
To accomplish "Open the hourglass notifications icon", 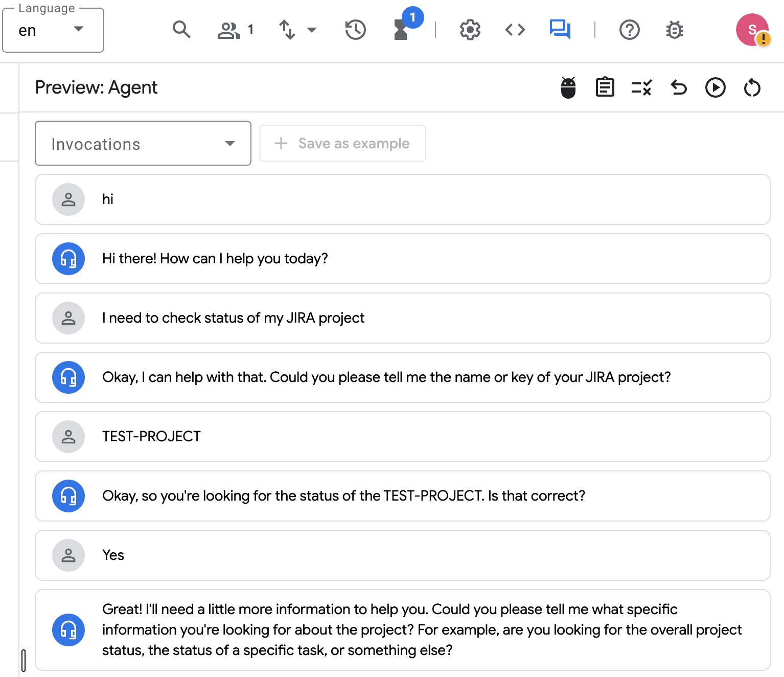I will tap(402, 30).
